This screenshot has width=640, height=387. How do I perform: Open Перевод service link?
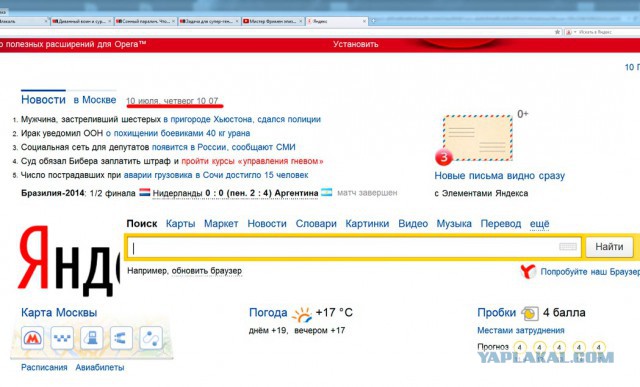pos(500,224)
